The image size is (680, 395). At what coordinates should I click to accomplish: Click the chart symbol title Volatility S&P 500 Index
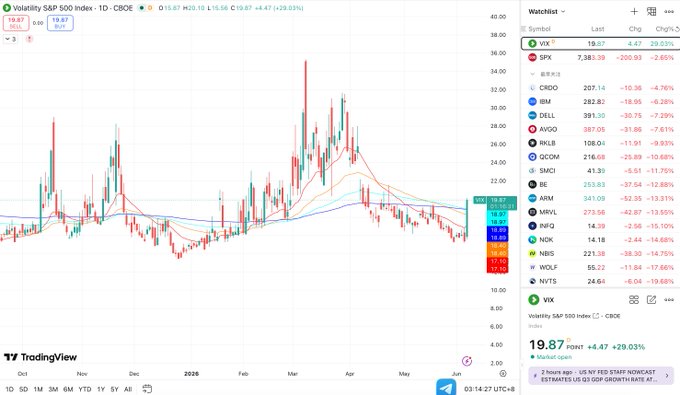click(x=72, y=8)
